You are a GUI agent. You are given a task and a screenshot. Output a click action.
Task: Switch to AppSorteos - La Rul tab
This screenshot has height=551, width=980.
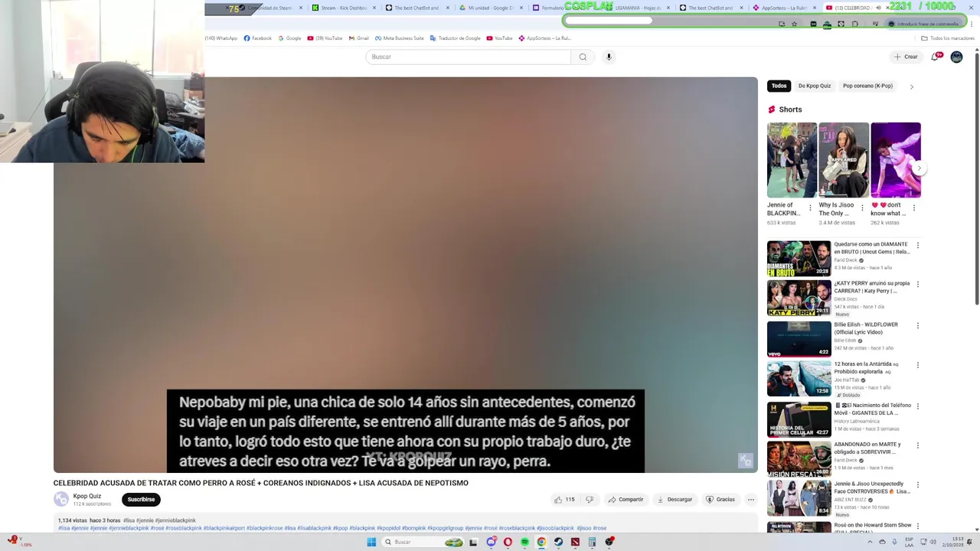(784, 8)
